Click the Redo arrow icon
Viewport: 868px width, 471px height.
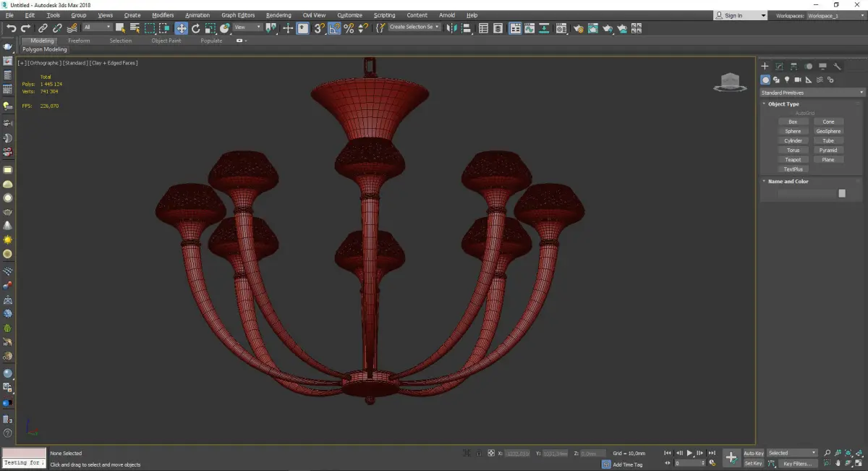point(25,28)
